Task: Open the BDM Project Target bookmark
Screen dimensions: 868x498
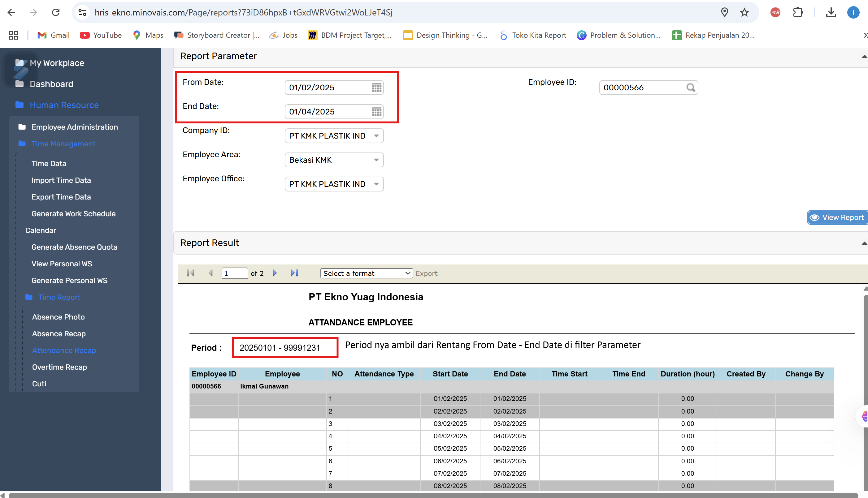Action: (x=349, y=35)
